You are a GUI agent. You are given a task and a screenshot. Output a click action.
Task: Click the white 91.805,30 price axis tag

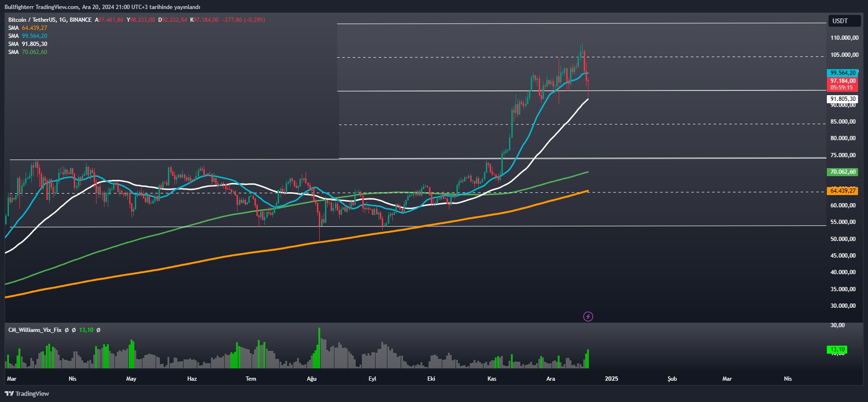click(842, 99)
